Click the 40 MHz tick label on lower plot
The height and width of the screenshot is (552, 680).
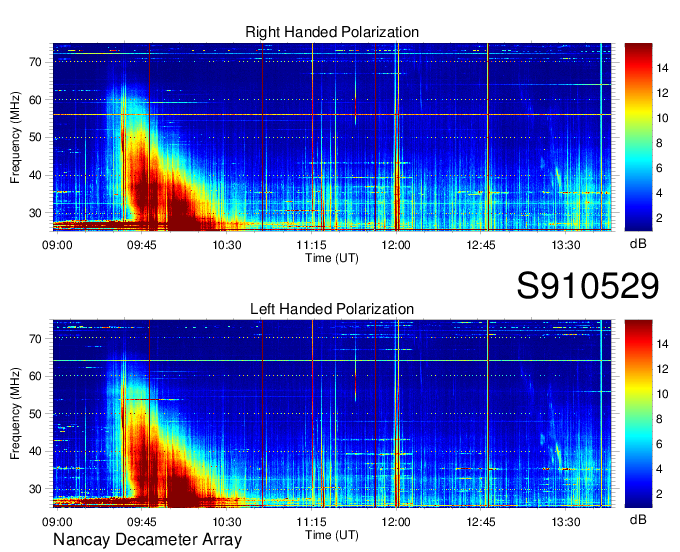(x=36, y=452)
